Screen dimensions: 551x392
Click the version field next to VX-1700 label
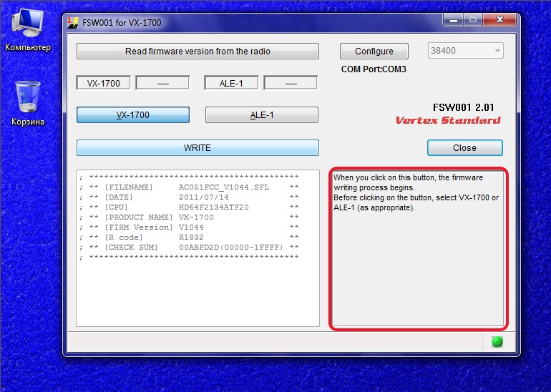pos(162,83)
